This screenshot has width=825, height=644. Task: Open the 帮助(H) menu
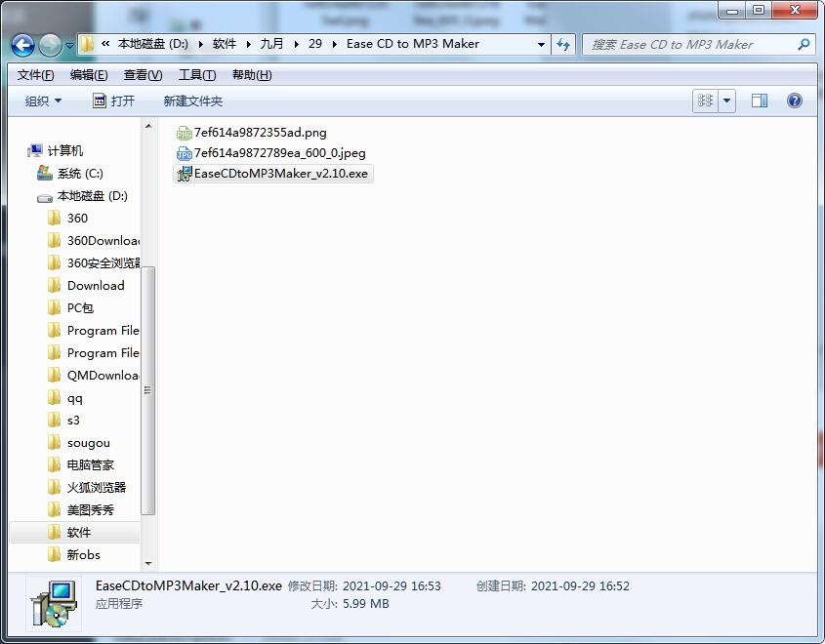252,75
